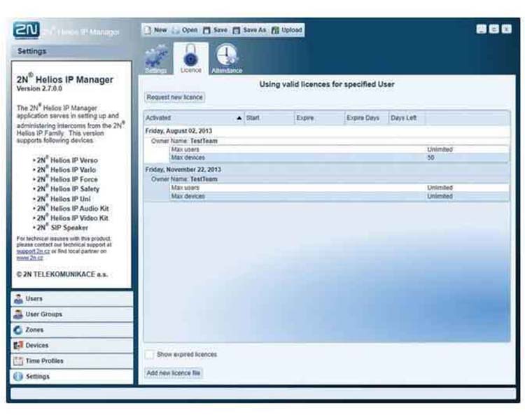Click the 2N logo in header
This screenshot has height=420, width=525.
(x=26, y=30)
